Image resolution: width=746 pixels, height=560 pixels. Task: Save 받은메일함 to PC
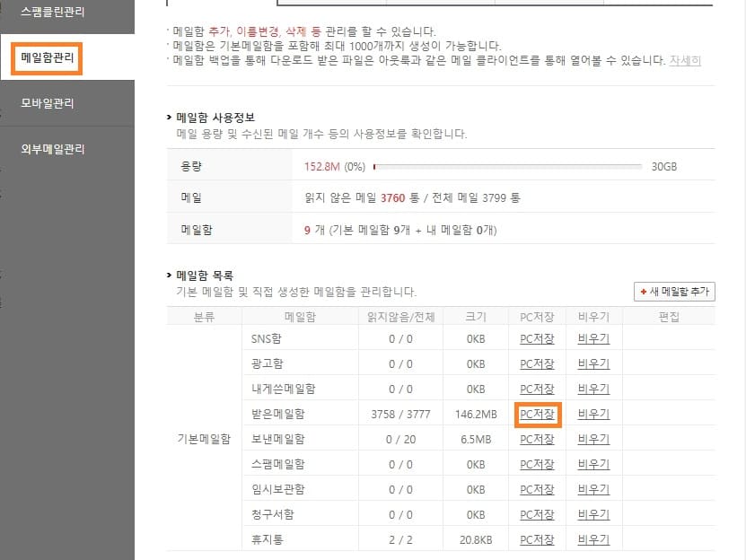pyautogui.click(x=537, y=415)
